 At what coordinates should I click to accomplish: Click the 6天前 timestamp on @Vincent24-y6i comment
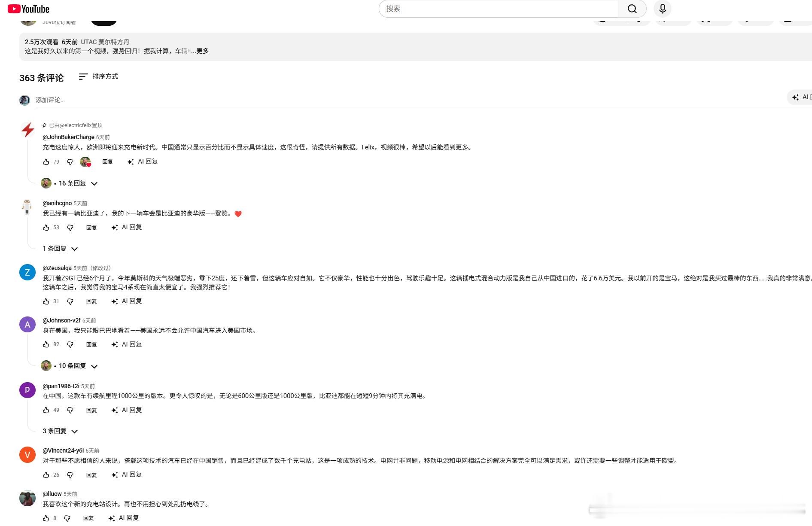point(92,451)
